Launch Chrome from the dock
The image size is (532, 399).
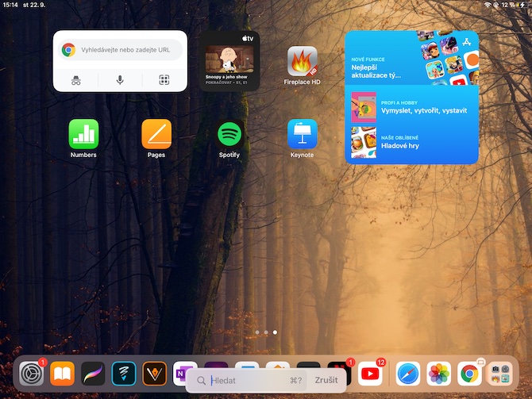click(x=469, y=374)
